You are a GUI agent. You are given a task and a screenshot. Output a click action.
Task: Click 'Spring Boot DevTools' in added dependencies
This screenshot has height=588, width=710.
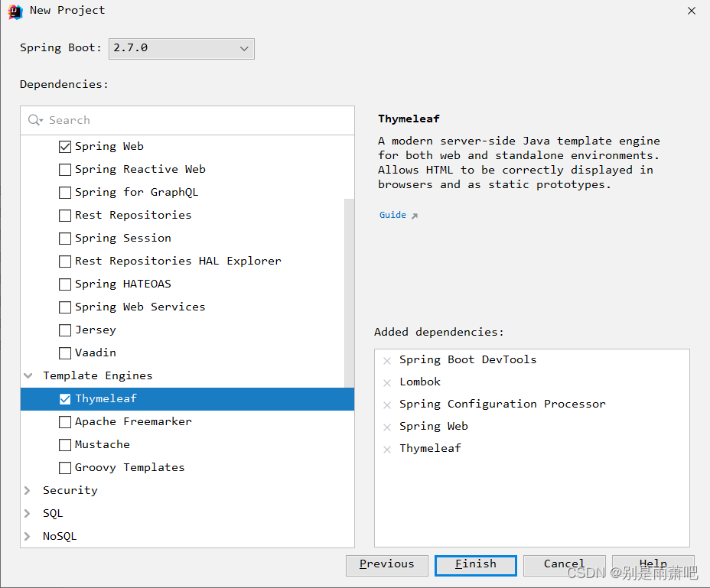click(467, 360)
